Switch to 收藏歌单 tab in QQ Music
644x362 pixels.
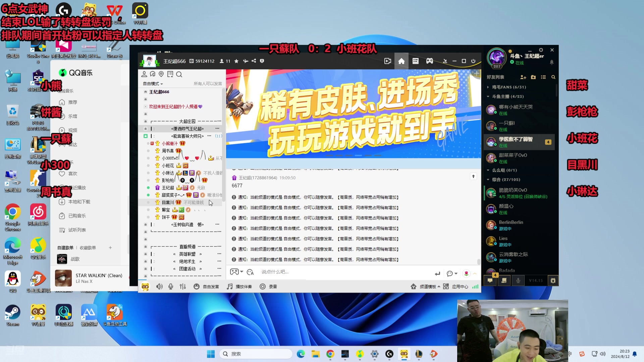click(88, 248)
